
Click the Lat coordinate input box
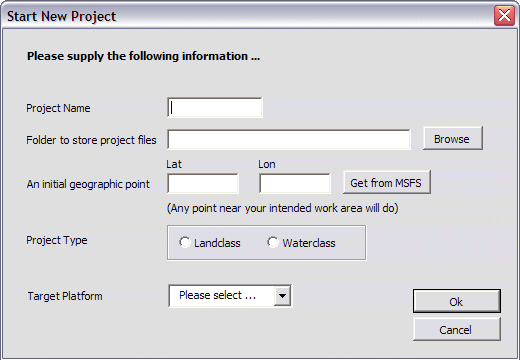(x=203, y=183)
